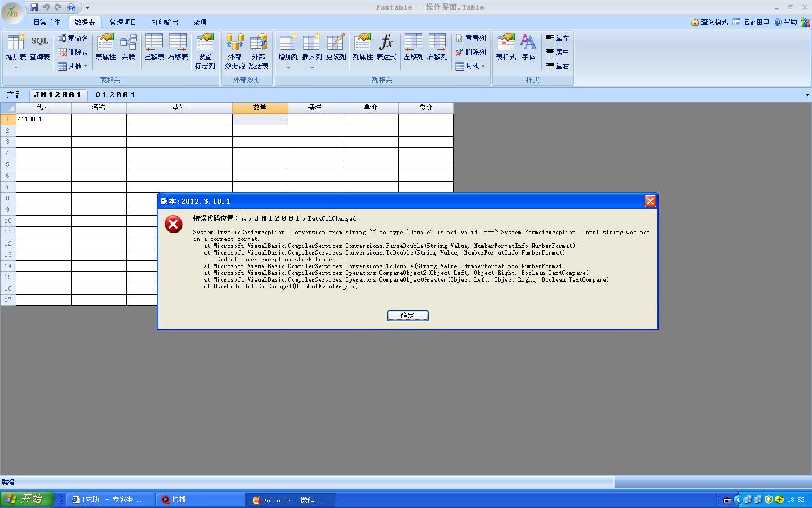812x508 pixels.
Task: Open the 字体 font icon
Action: coord(528,47)
